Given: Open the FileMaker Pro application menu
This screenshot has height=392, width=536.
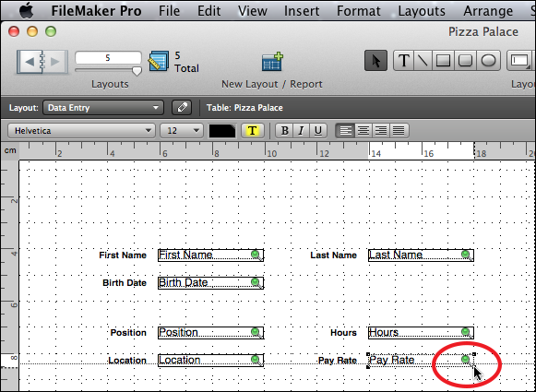Looking at the screenshot, I should (x=96, y=11).
